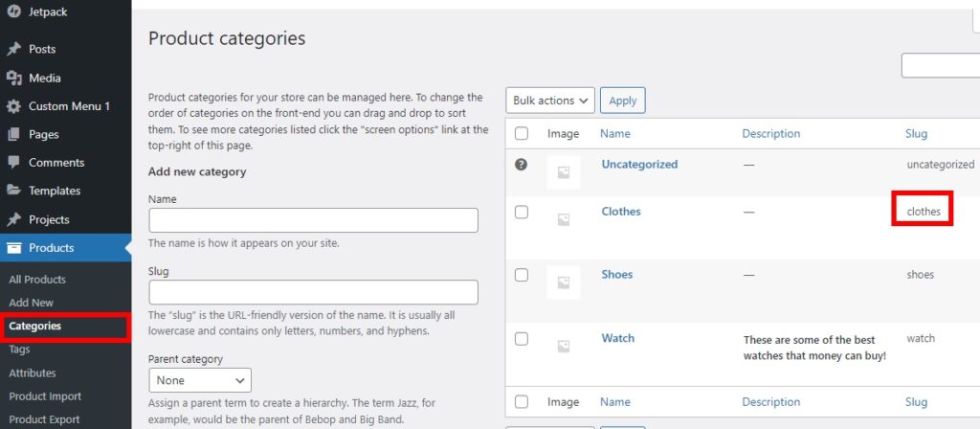Open the Attributes submenu item
980x429 pixels.
click(33, 373)
